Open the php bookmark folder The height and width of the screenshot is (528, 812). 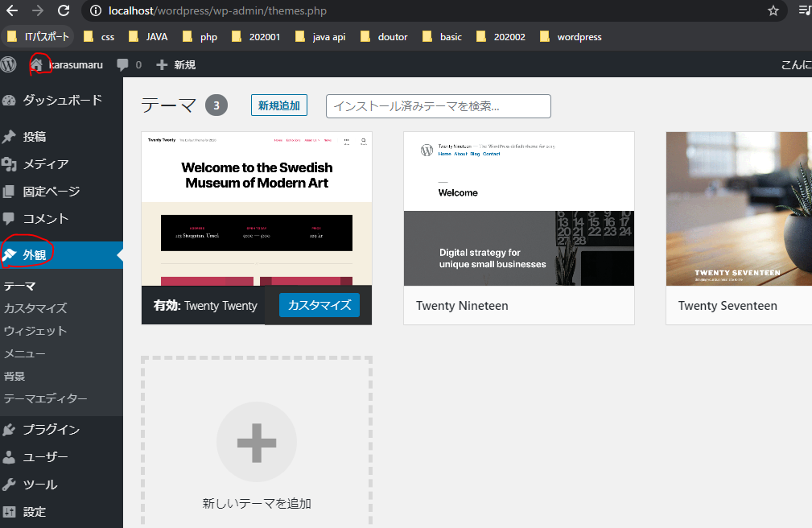coord(200,37)
